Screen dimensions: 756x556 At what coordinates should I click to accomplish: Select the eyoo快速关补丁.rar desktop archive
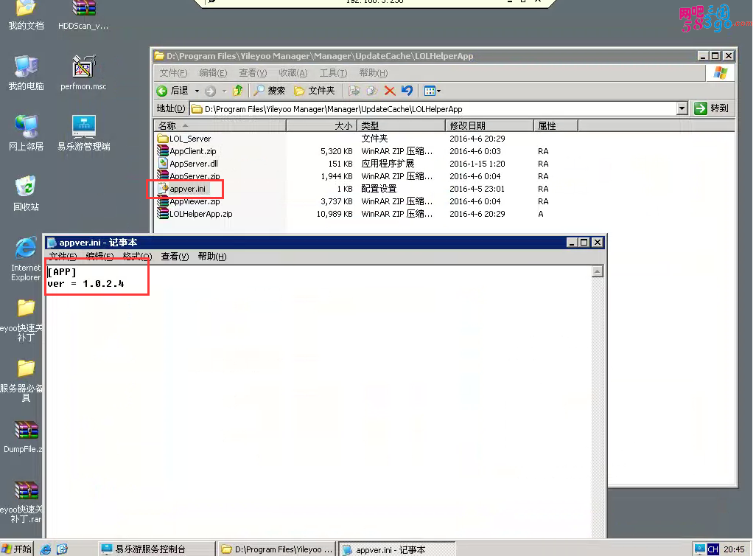[x=22, y=502]
